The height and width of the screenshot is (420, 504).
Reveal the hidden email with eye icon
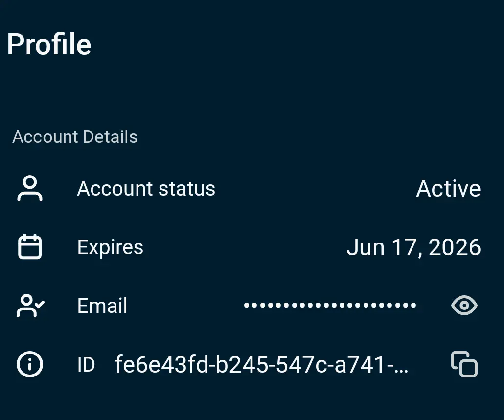464,305
